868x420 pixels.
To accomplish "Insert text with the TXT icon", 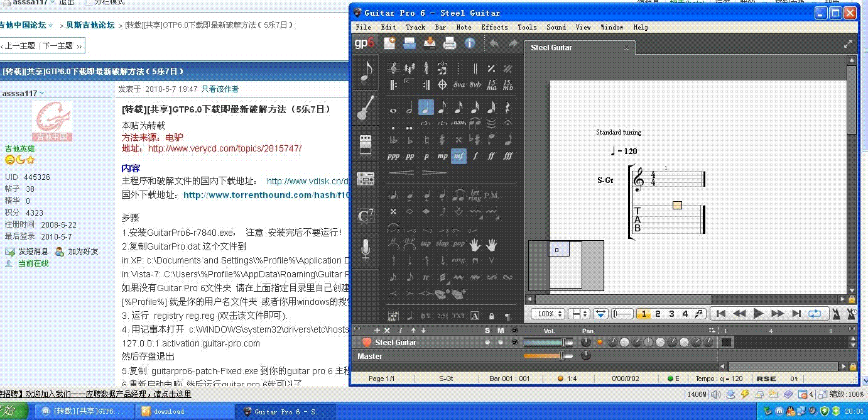I will [x=458, y=316].
